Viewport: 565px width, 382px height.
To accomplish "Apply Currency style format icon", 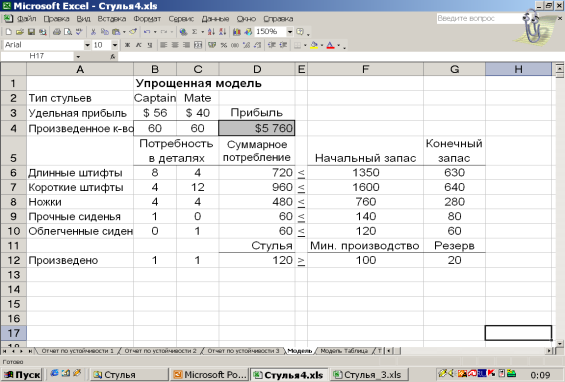I will pyautogui.click(x=212, y=45).
